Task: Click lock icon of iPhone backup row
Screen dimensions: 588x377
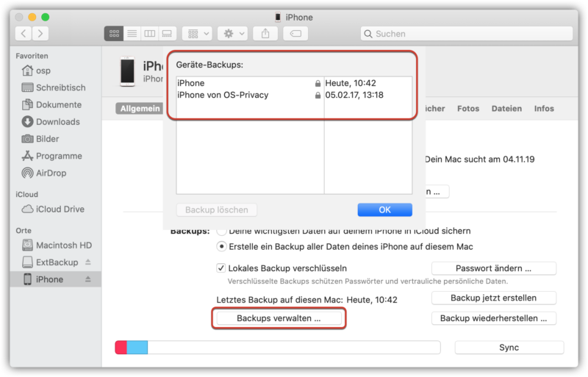Action: click(x=318, y=83)
